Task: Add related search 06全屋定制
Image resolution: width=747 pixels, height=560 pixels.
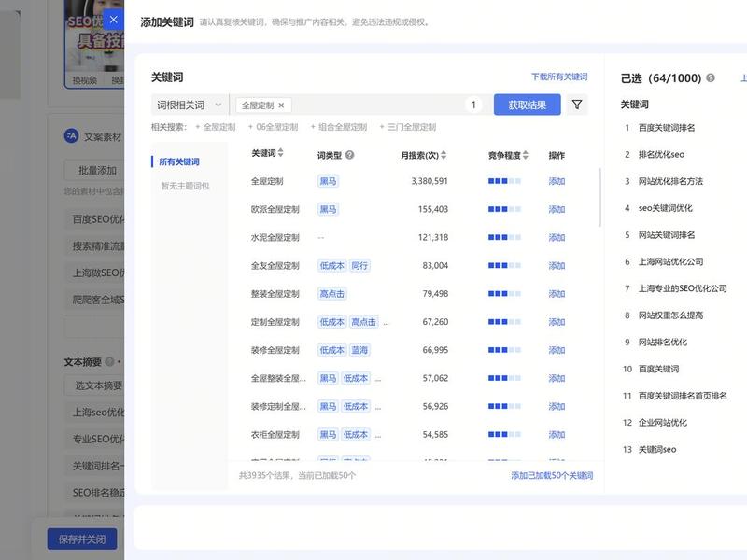Action: (x=273, y=127)
